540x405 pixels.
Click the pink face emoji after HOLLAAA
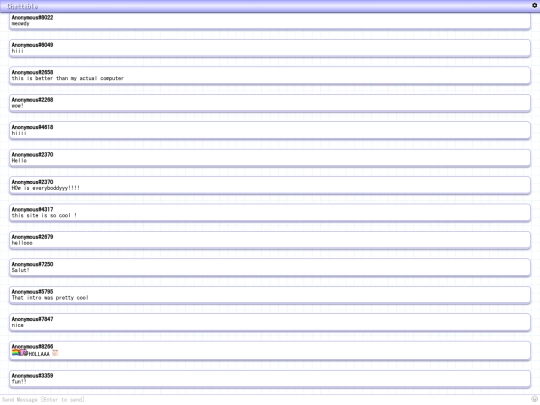tap(55, 353)
